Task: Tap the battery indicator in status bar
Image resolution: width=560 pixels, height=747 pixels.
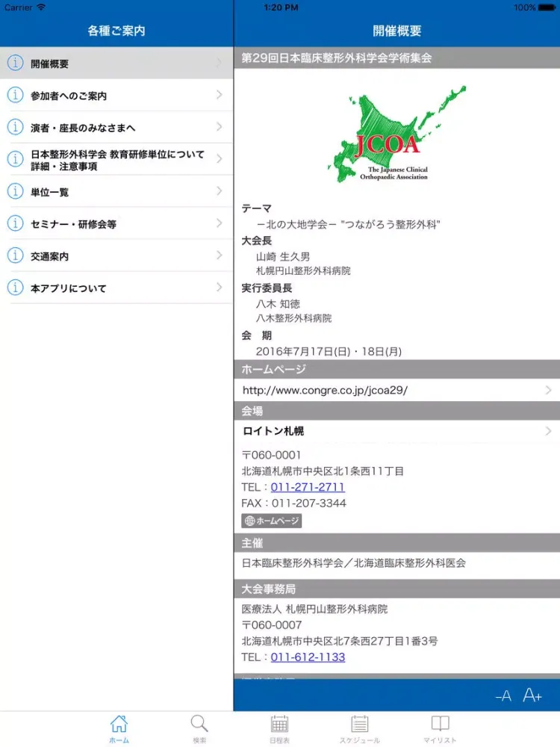Action: pos(547,7)
